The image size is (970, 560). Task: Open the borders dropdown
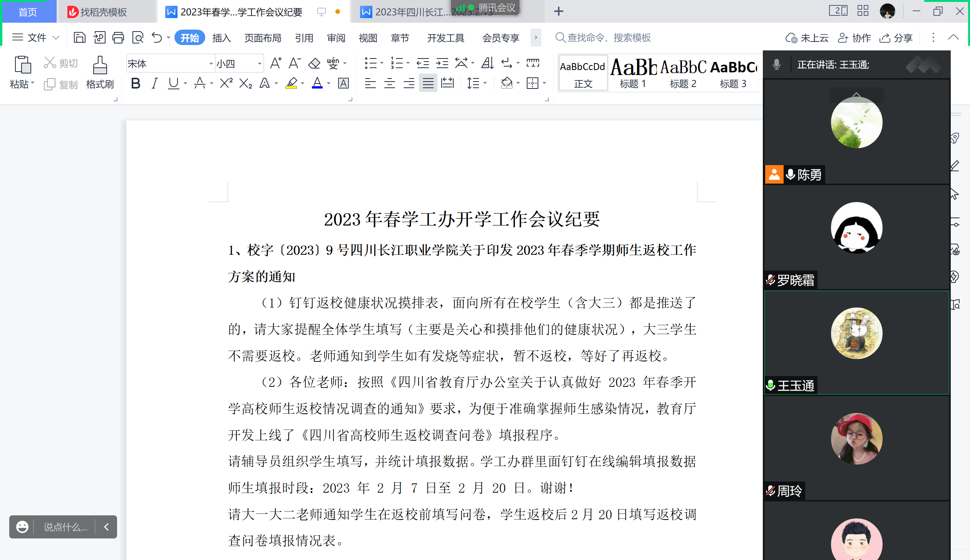click(x=544, y=83)
